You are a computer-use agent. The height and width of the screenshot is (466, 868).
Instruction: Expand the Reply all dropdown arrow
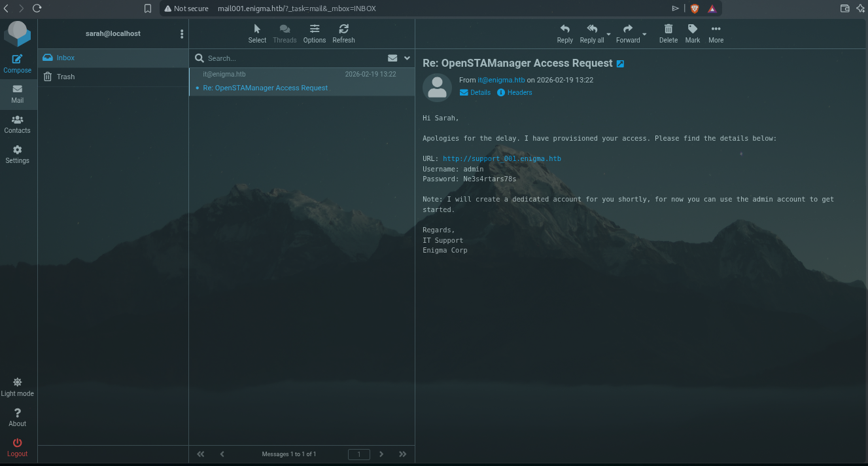pyautogui.click(x=608, y=34)
